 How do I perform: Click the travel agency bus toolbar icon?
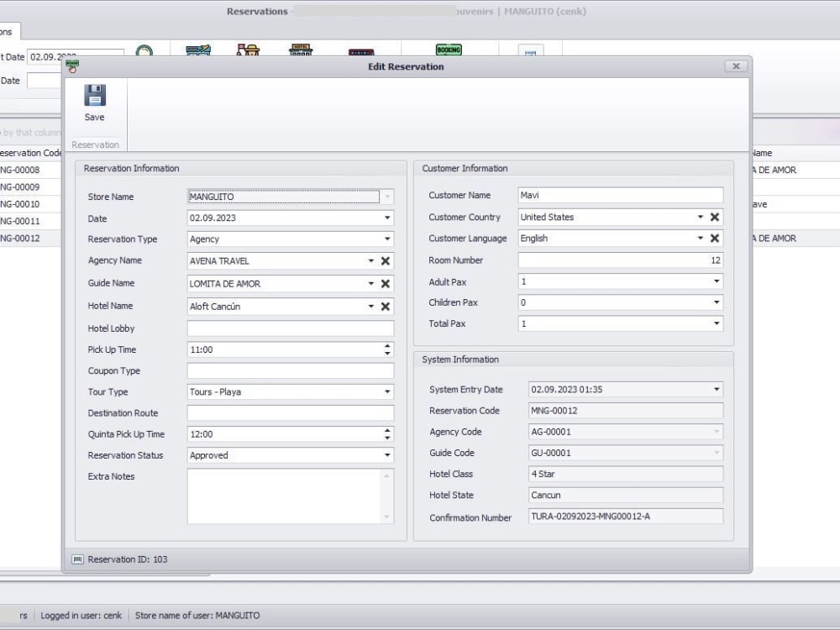pos(197,50)
